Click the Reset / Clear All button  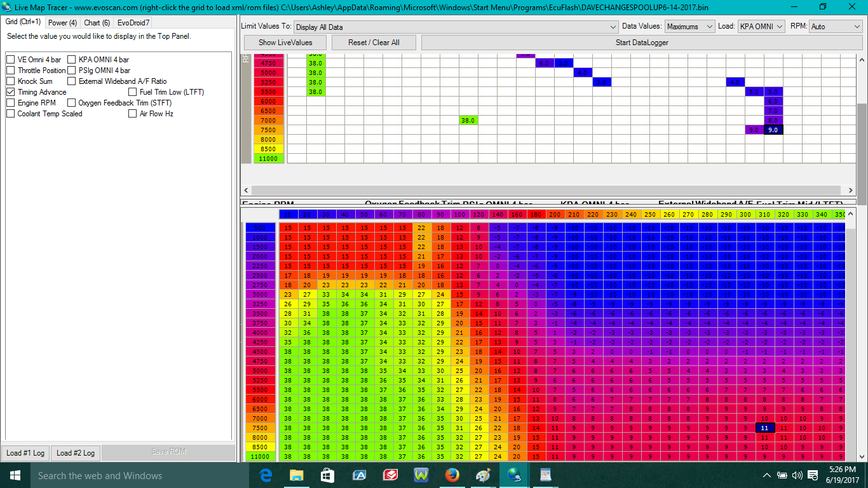point(374,43)
